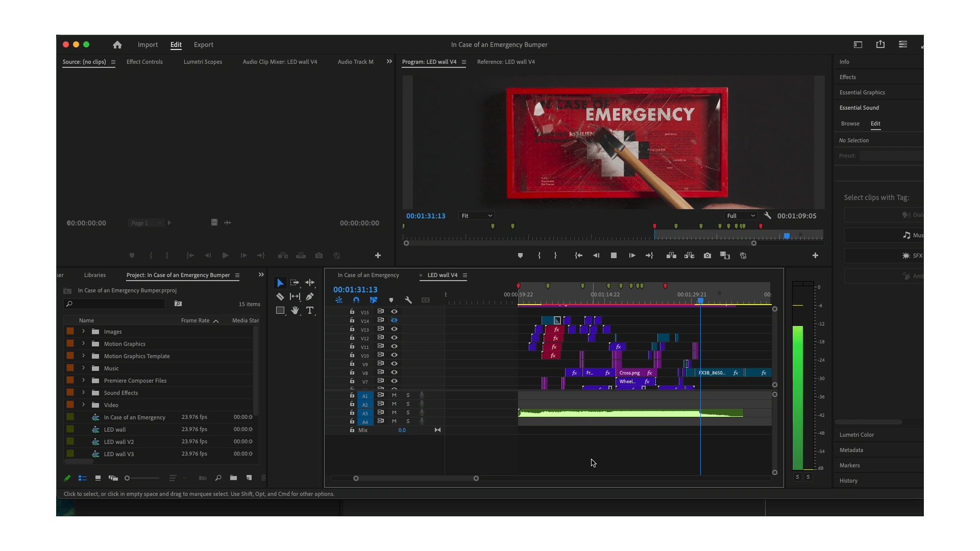Select the Razor tool
980x551 pixels.
coord(280,296)
